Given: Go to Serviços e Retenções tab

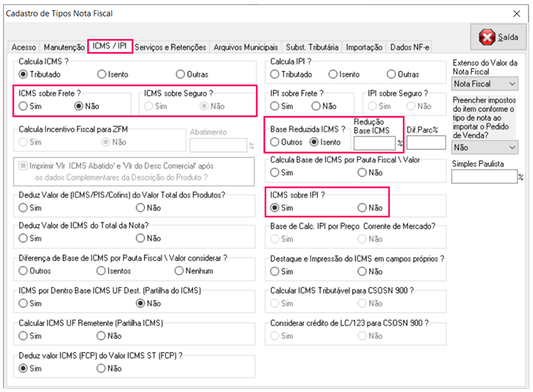Looking at the screenshot, I should [x=171, y=47].
